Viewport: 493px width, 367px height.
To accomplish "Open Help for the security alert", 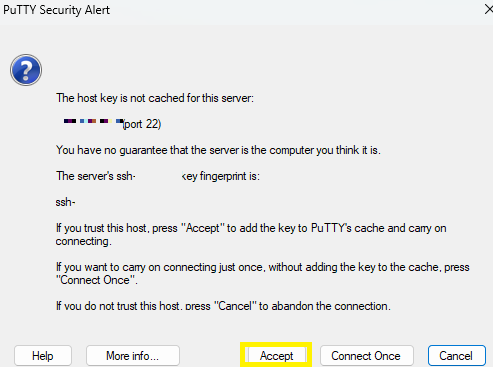I will [43, 356].
